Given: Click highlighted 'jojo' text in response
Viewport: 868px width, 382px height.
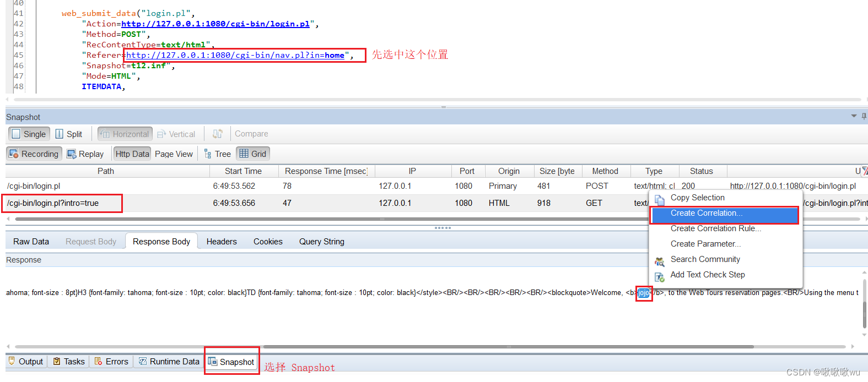Looking at the screenshot, I should click(643, 293).
